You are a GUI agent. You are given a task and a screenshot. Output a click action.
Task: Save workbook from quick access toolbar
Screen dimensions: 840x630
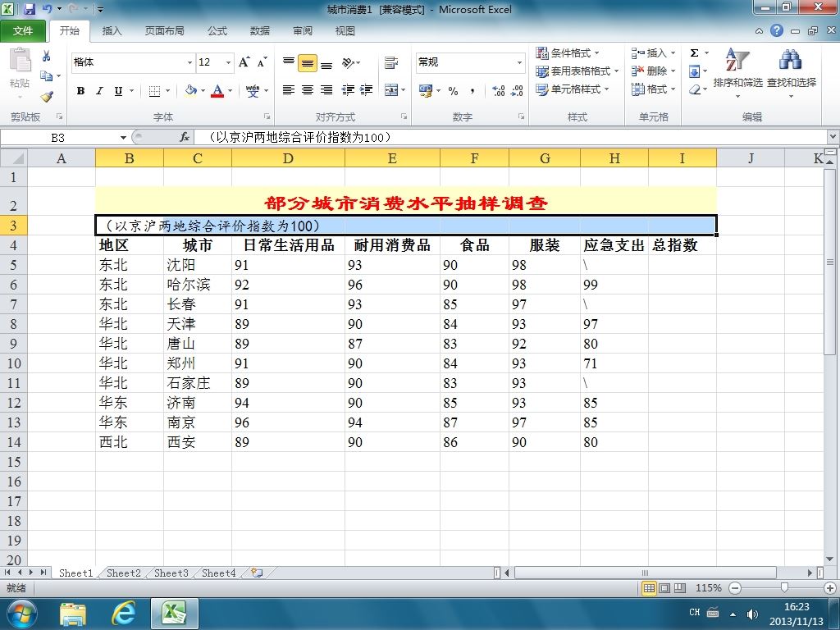pos(29,9)
